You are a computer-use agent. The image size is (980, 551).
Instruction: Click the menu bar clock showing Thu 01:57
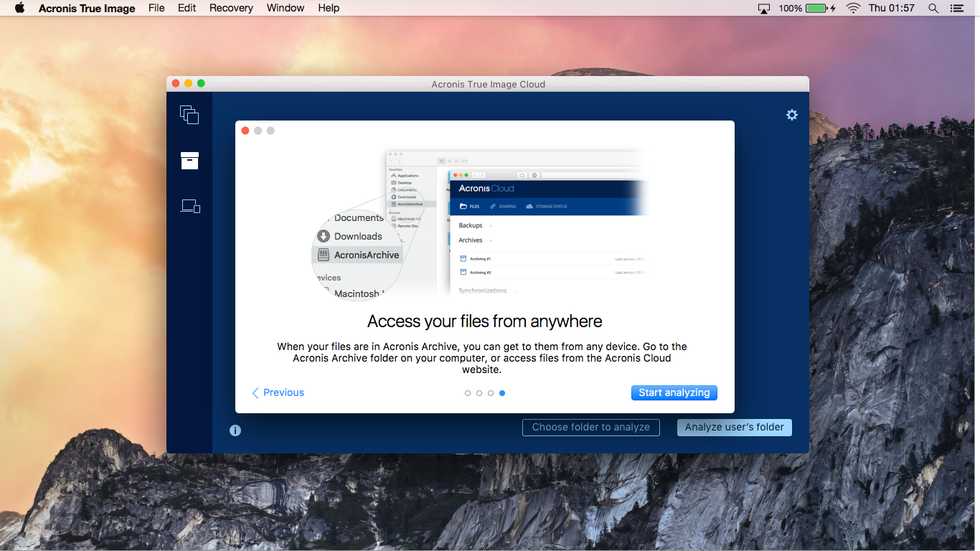pos(892,8)
